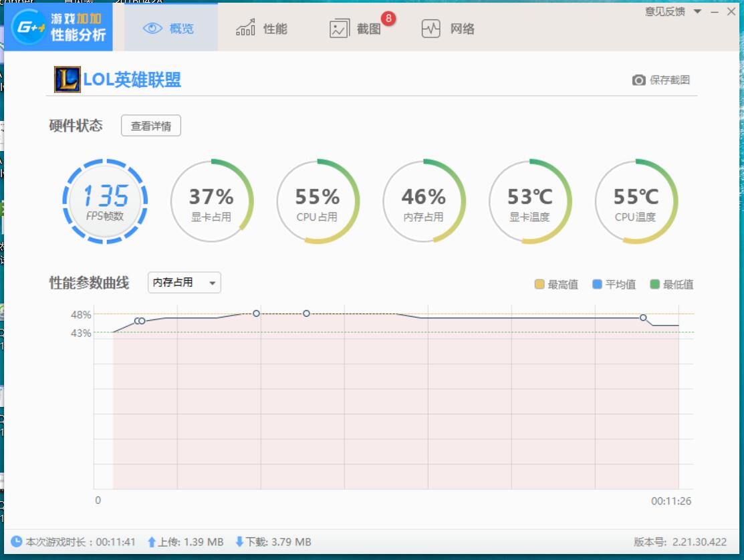Screen dimensions: 744x560
Task: Close the performance analysis window
Action: pos(731,12)
